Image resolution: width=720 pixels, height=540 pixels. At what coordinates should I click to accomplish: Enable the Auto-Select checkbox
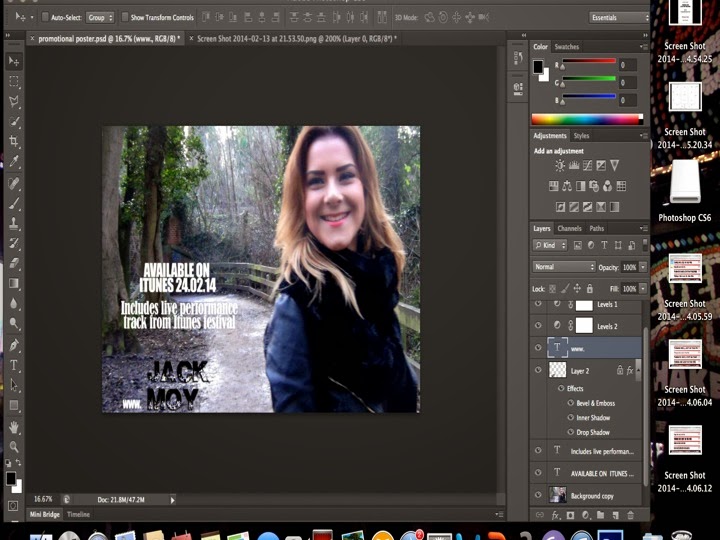pyautogui.click(x=47, y=17)
